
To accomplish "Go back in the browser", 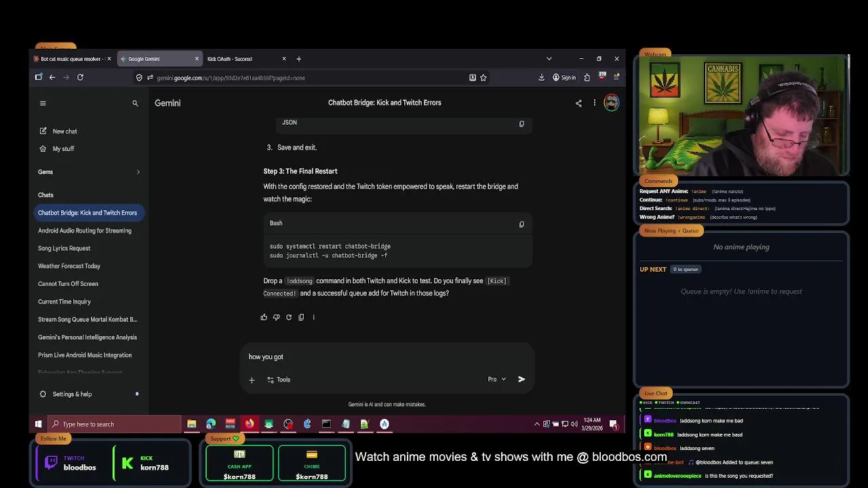I will pos(52,77).
